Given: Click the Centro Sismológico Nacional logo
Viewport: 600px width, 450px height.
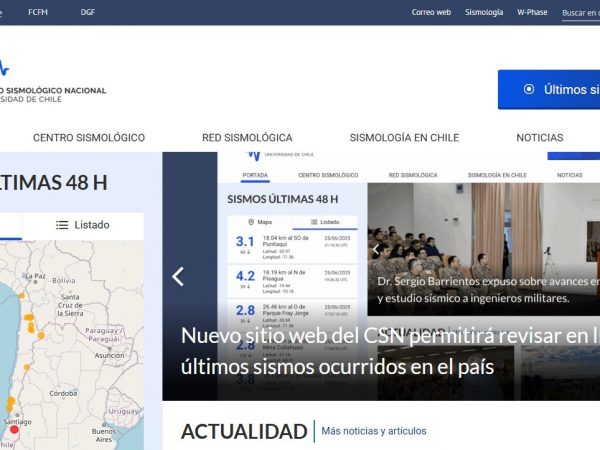Looking at the screenshot, I should pyautogui.click(x=53, y=82).
